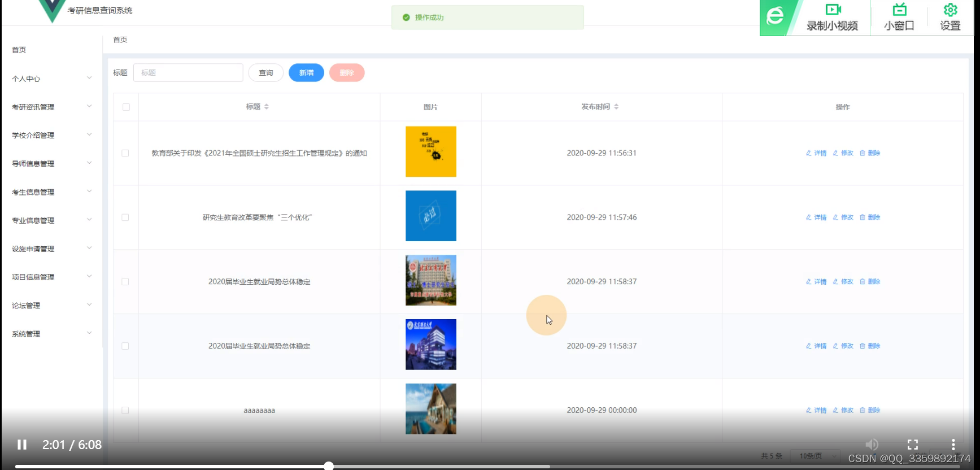This screenshot has height=470, width=980.
Task: Check the 研究生教育改革 row checkbox
Action: 125,217
